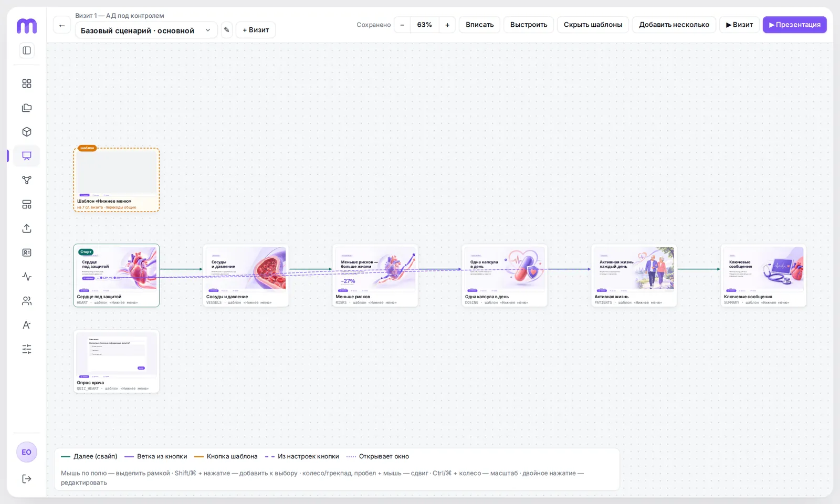This screenshot has width=840, height=504.
Task: Select the presentation screen icon in sidebar
Action: tap(27, 156)
